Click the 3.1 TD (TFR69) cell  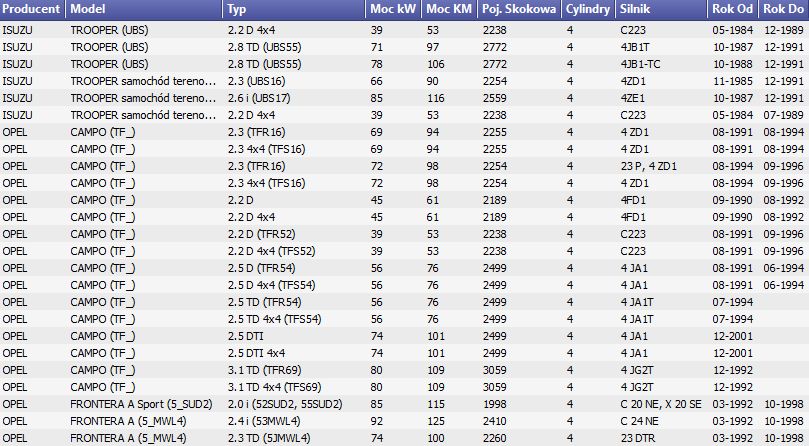[x=265, y=371]
